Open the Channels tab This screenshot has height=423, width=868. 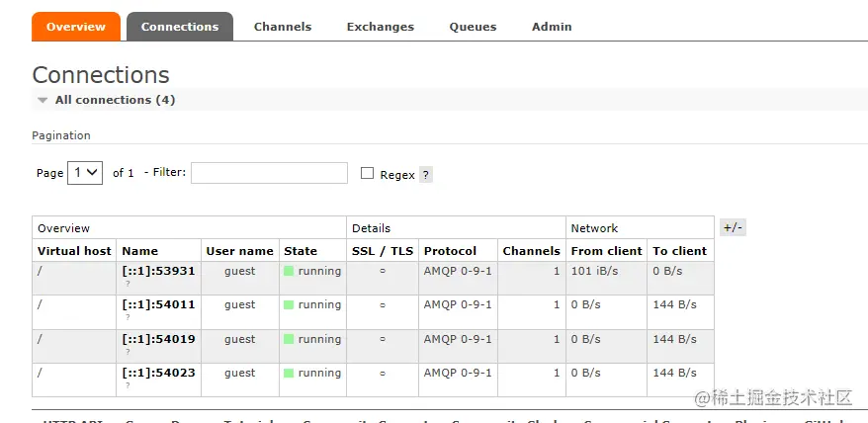coord(283,27)
